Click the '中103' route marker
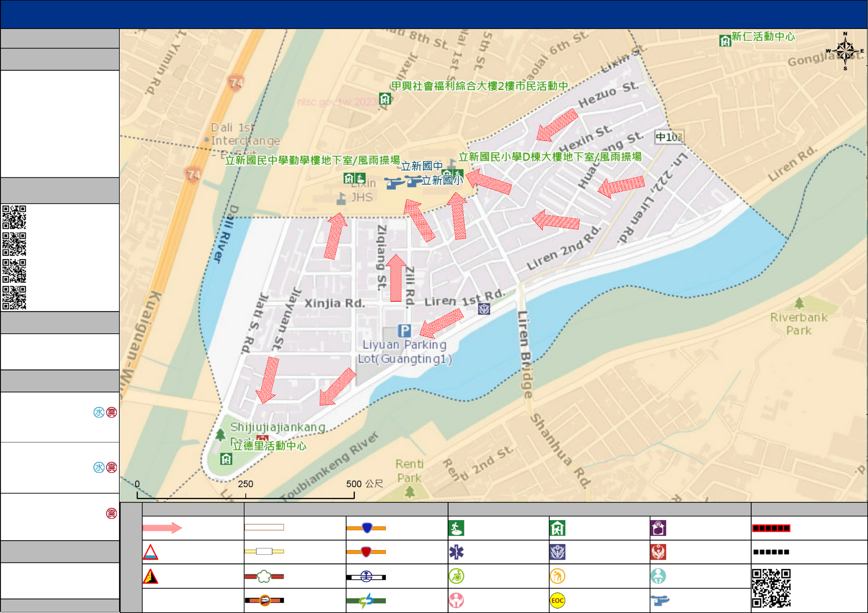Viewport: 868px width, 613px height. coord(669,137)
